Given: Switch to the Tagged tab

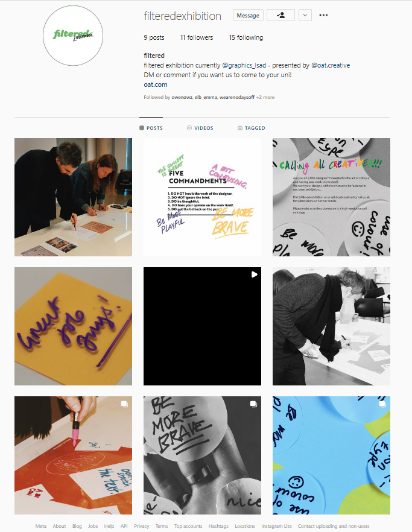Looking at the screenshot, I should [251, 128].
